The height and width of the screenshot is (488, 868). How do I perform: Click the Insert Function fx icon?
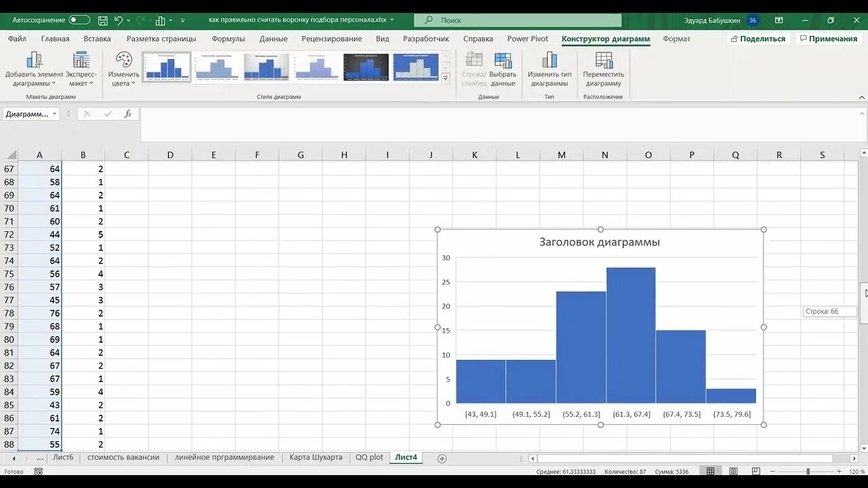coord(127,114)
